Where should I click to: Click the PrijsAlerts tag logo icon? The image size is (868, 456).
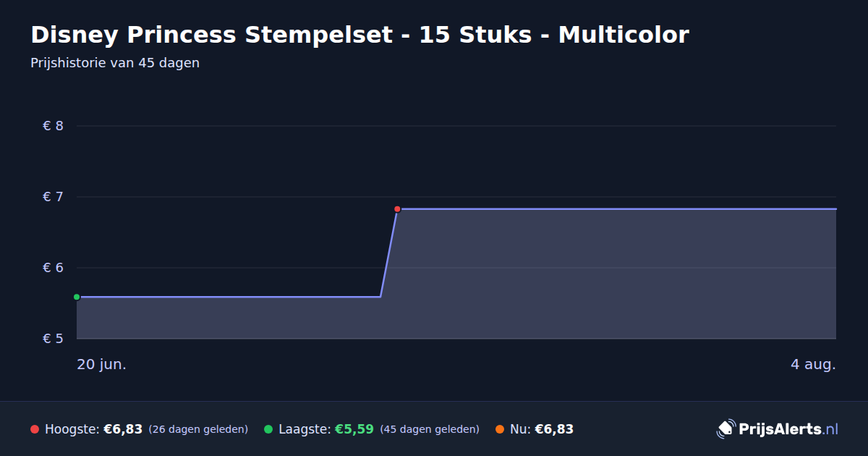[x=726, y=429]
